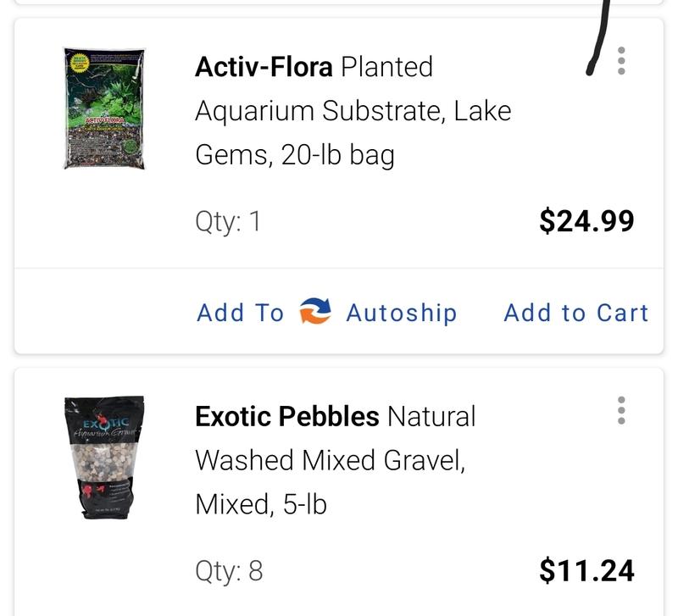Select the 'Natural Washed Mixed Gravel' title text
Screen dimensions: 678x616
(x=331, y=460)
